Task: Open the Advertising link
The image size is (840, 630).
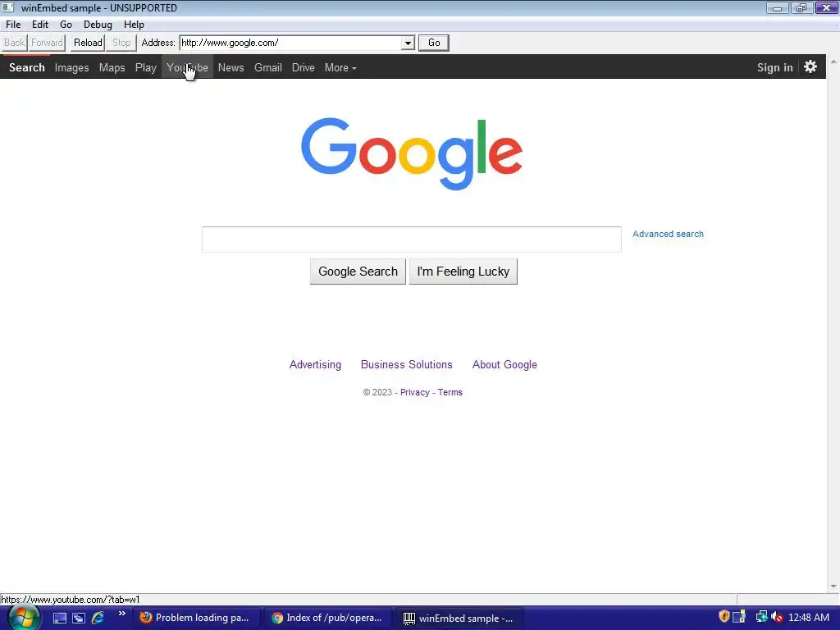Action: pyautogui.click(x=315, y=365)
